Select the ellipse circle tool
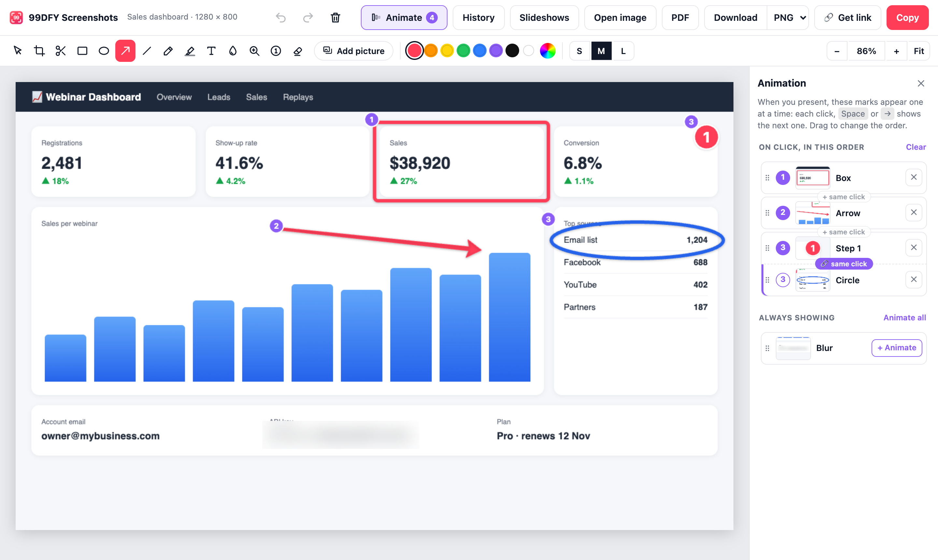Viewport: 938px width, 560px height. pyautogui.click(x=104, y=50)
